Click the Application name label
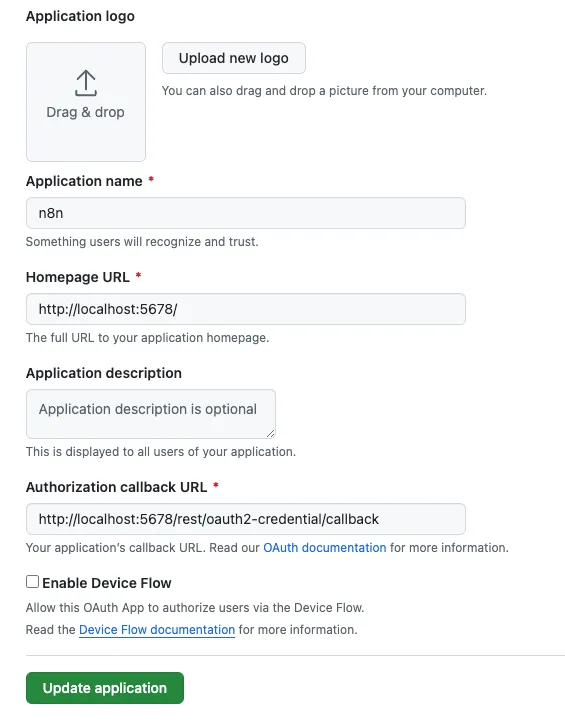Image resolution: width=565 pixels, height=721 pixels. click(84, 181)
